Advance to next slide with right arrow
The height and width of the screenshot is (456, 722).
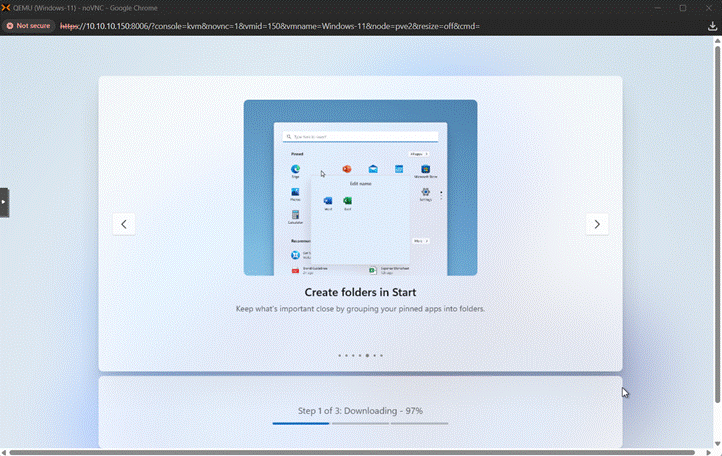coord(597,224)
